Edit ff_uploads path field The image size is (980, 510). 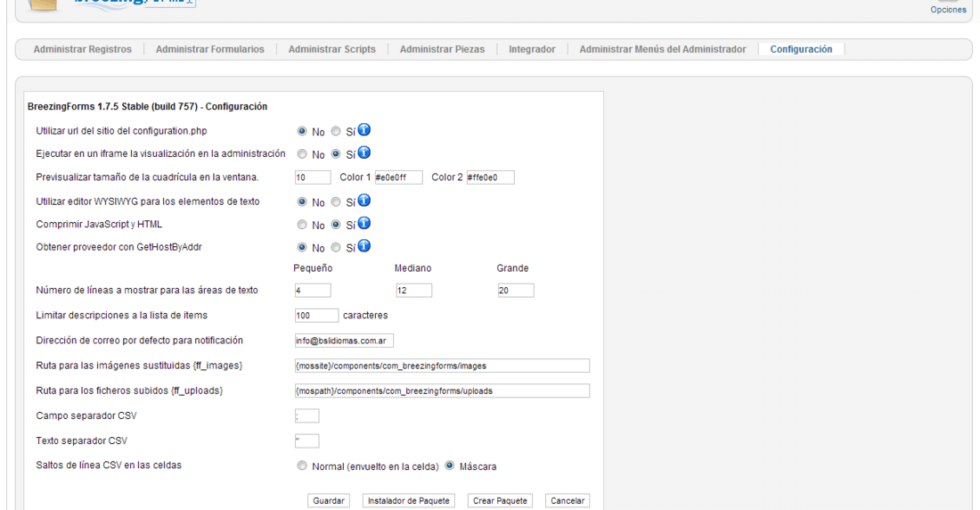tap(442, 391)
